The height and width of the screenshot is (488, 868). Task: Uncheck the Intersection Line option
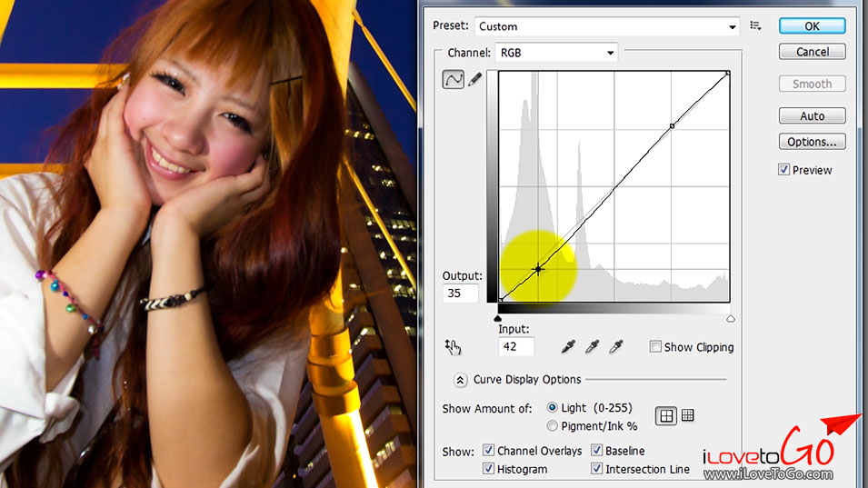point(597,469)
